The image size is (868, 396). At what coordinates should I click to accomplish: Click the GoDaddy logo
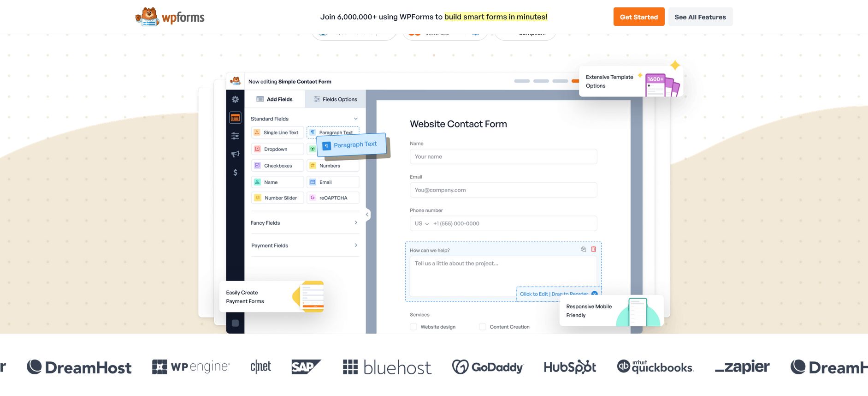pyautogui.click(x=488, y=367)
